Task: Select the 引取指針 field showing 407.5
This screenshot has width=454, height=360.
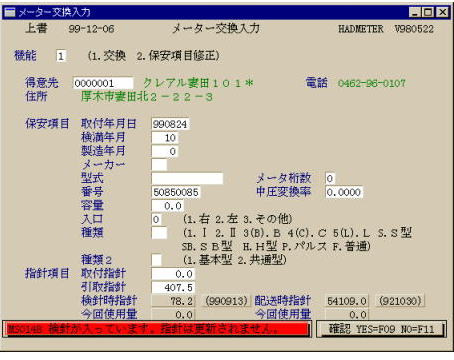Action: pos(173,287)
